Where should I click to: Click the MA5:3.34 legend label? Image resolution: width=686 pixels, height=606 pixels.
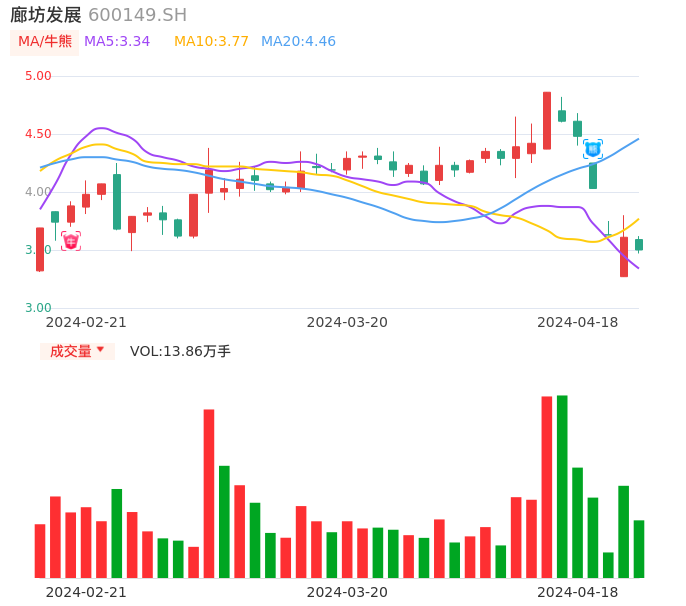117,42
